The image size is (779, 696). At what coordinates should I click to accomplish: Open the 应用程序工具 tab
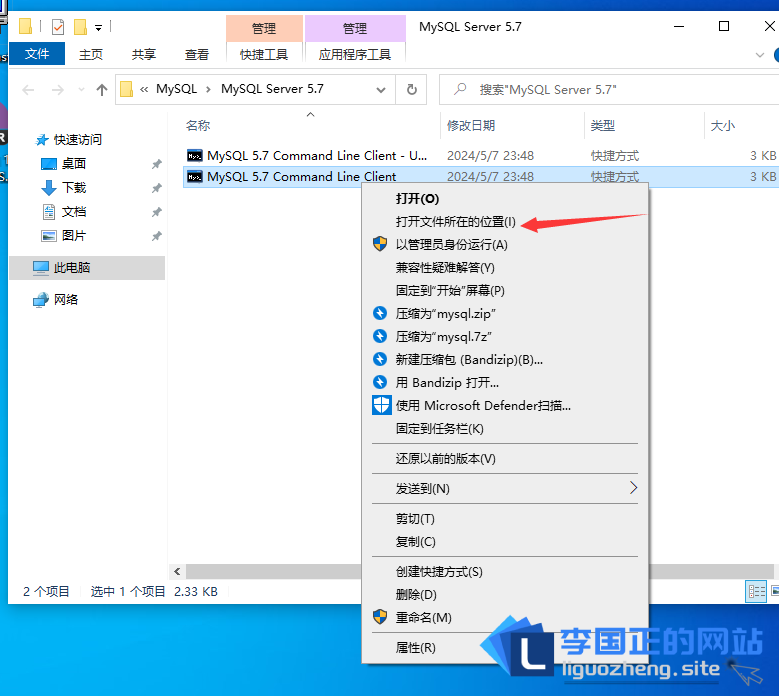[355, 54]
